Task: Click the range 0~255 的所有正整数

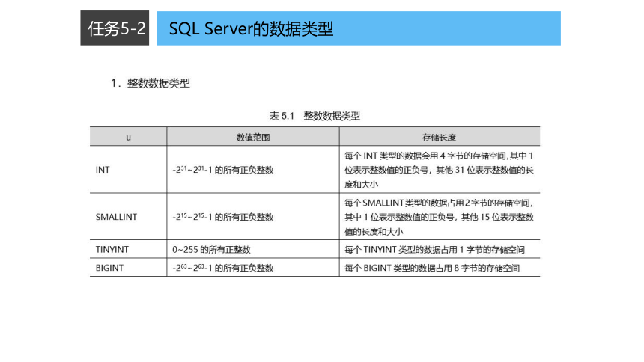Action: click(x=211, y=249)
